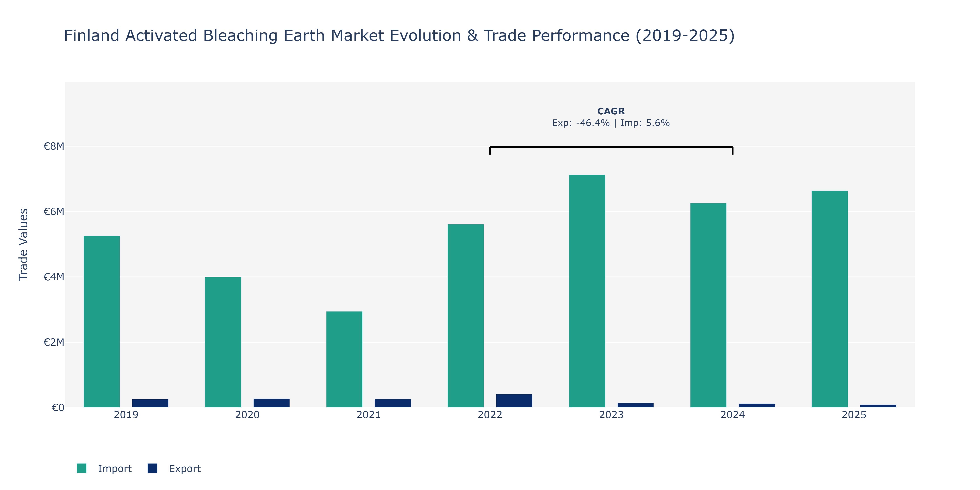
Task: Click the 2023 x-axis label
Action: point(611,415)
